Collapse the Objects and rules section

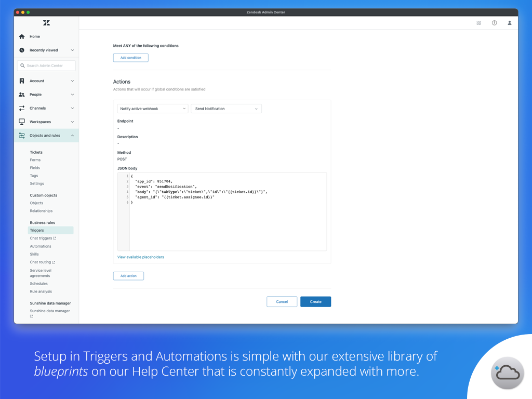point(72,136)
